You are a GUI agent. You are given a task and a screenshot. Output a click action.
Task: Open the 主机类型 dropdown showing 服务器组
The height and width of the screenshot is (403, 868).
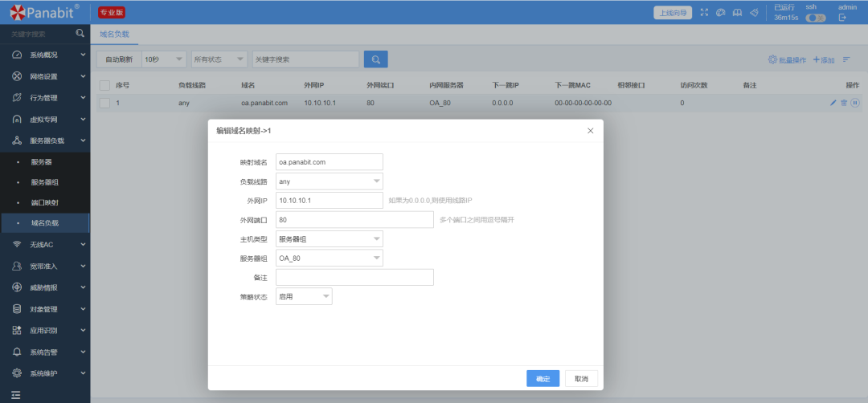click(x=330, y=238)
